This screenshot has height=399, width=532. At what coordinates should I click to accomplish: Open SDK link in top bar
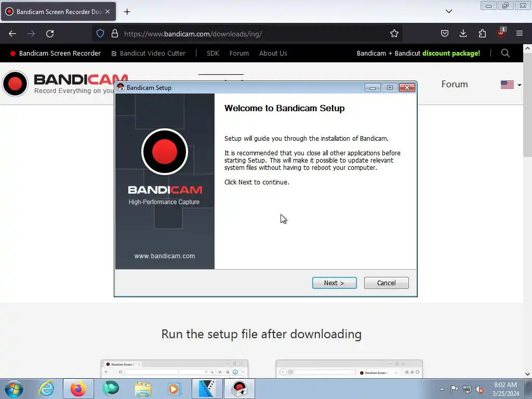pos(212,54)
